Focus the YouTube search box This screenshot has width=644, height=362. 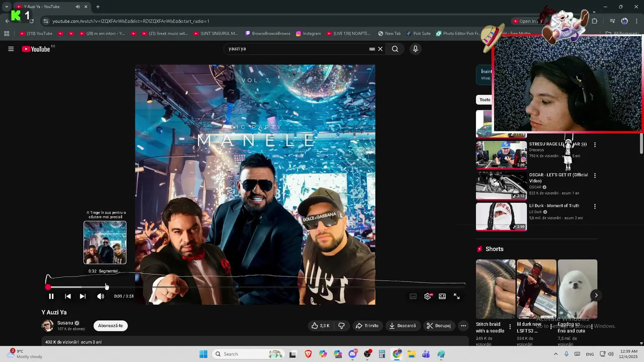click(297, 49)
